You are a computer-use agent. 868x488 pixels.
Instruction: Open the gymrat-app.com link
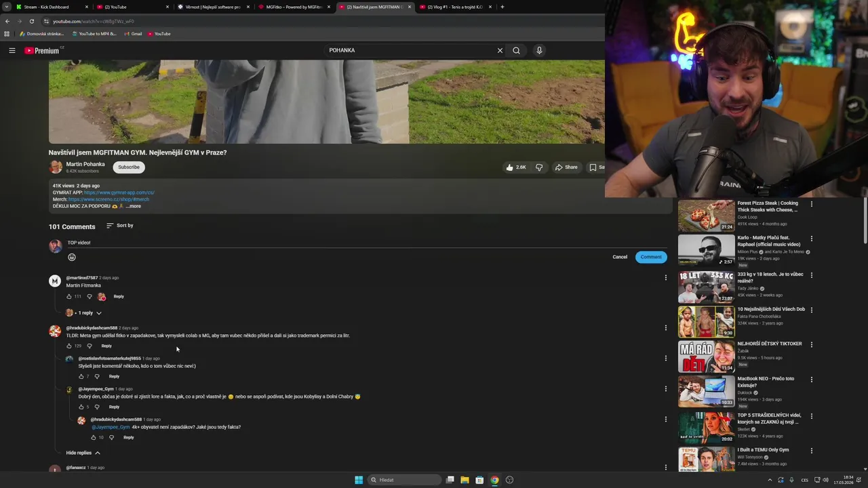[x=119, y=192]
